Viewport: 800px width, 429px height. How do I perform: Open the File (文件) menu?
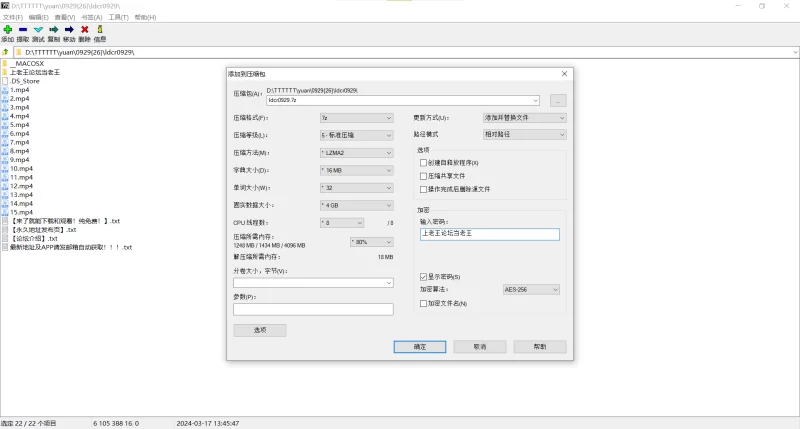(x=12, y=17)
